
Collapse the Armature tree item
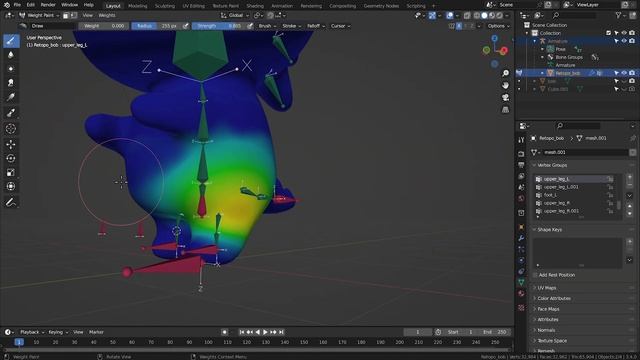point(535,41)
